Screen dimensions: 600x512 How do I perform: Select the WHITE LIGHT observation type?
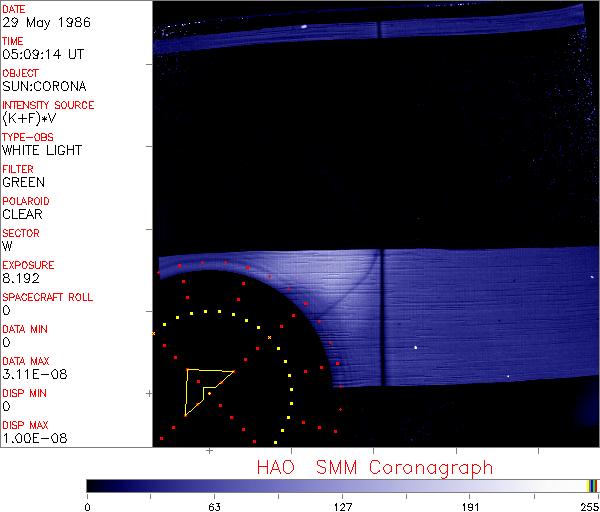tap(42, 151)
